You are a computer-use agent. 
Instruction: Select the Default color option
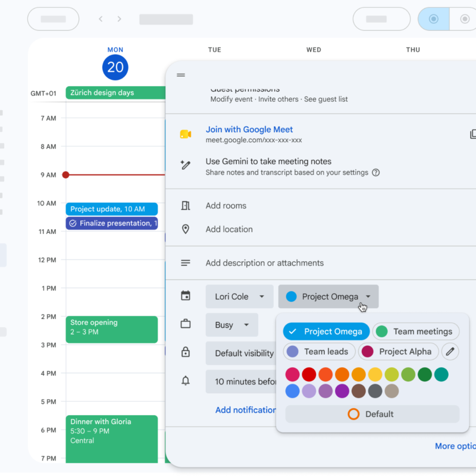point(372,414)
